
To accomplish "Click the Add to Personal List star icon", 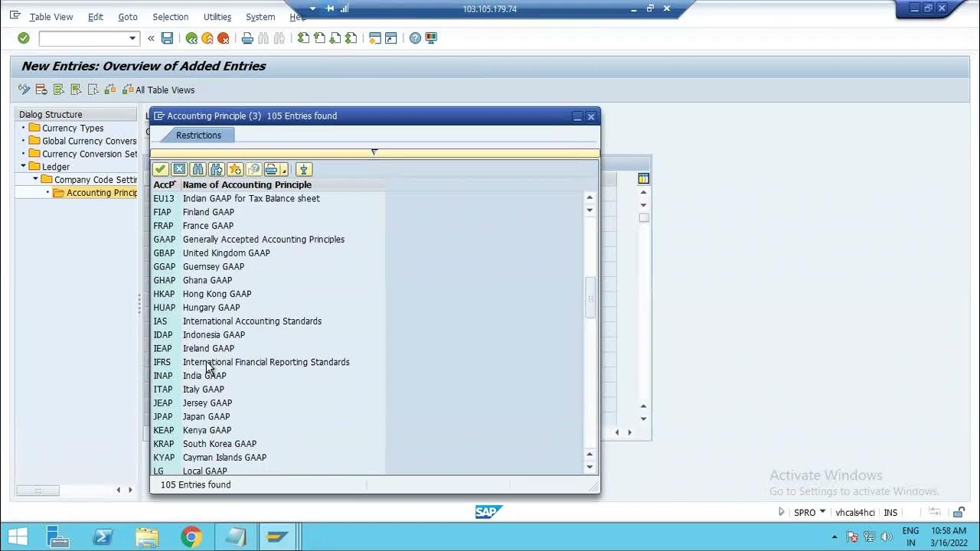I will 235,169.
